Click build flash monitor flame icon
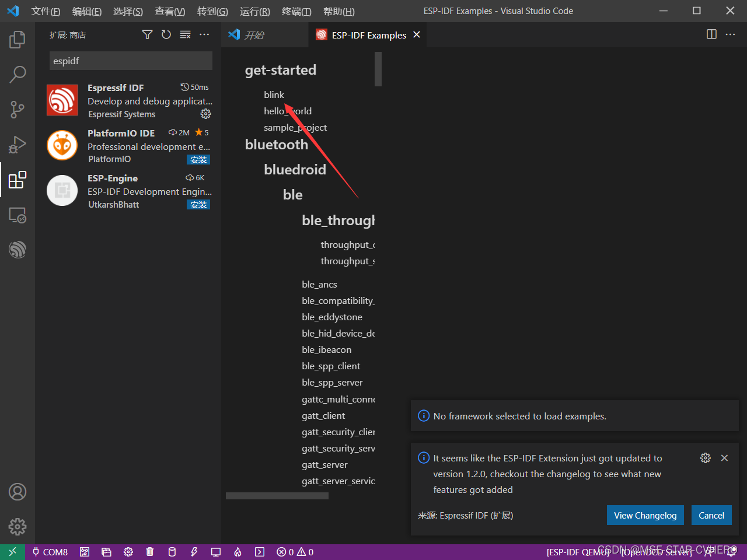This screenshot has height=560, width=747. 238,552
